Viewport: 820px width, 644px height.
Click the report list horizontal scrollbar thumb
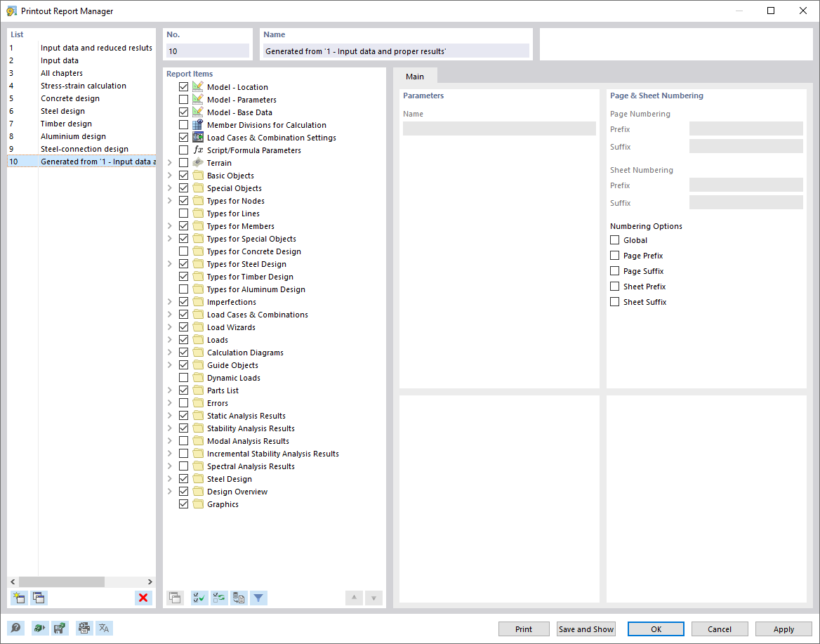click(62, 581)
